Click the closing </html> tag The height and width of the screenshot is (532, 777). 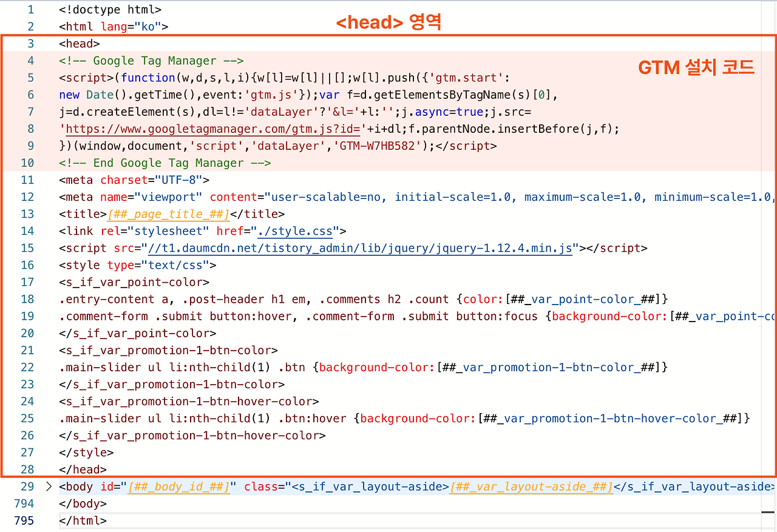pyautogui.click(x=83, y=520)
